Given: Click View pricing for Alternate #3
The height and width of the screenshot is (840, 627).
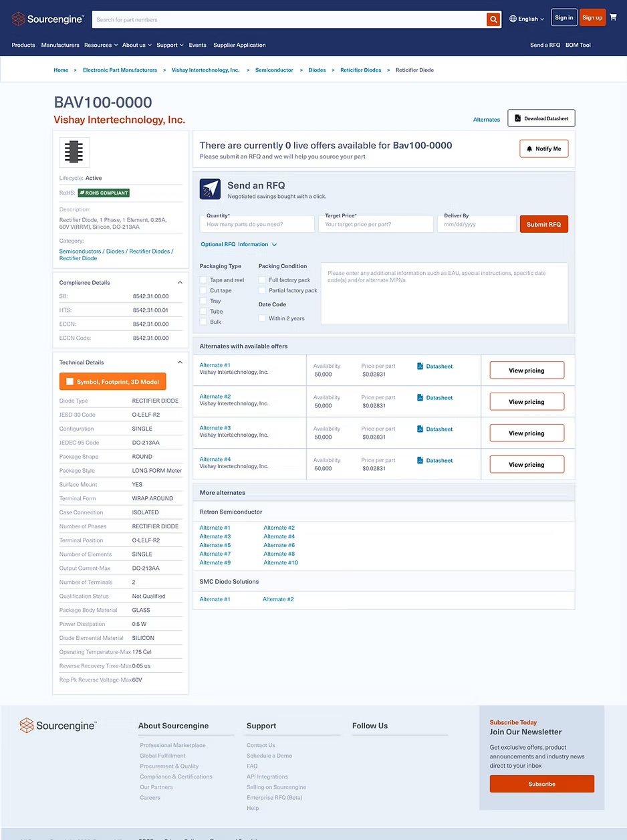Looking at the screenshot, I should click(527, 433).
